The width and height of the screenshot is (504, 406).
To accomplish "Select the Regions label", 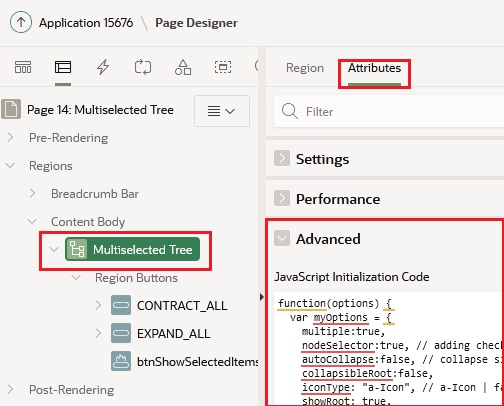I will point(51,166).
